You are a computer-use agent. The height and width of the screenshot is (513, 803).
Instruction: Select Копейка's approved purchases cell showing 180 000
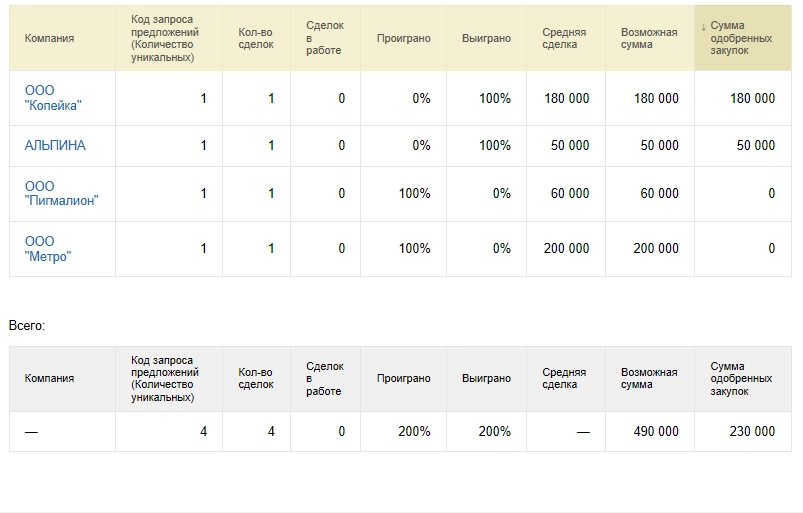tap(752, 98)
